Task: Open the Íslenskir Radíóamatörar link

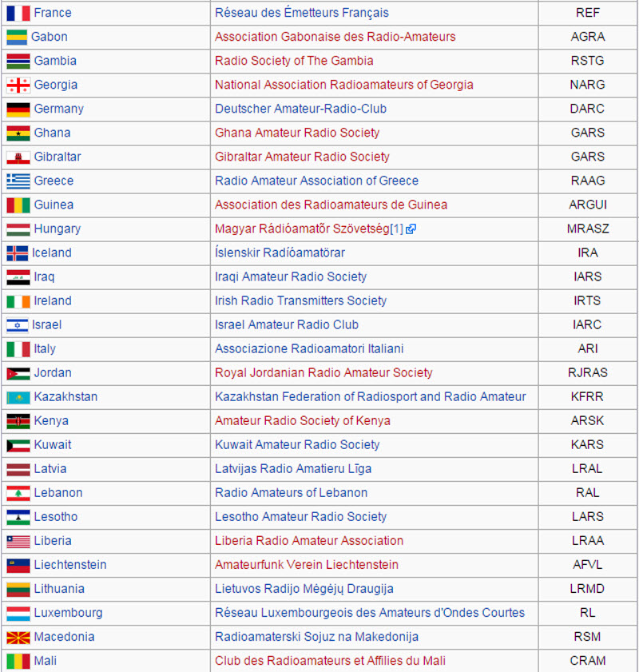Action: click(280, 252)
